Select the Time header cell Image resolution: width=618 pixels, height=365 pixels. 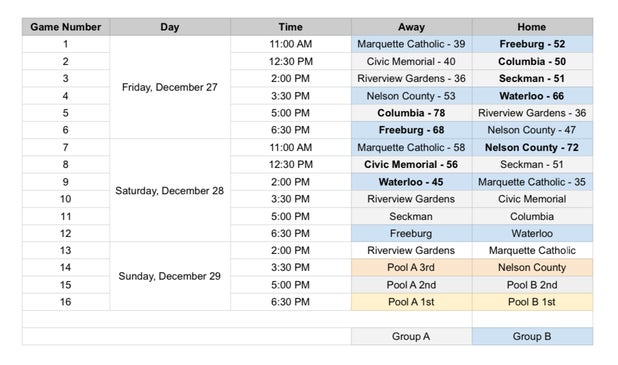290,27
